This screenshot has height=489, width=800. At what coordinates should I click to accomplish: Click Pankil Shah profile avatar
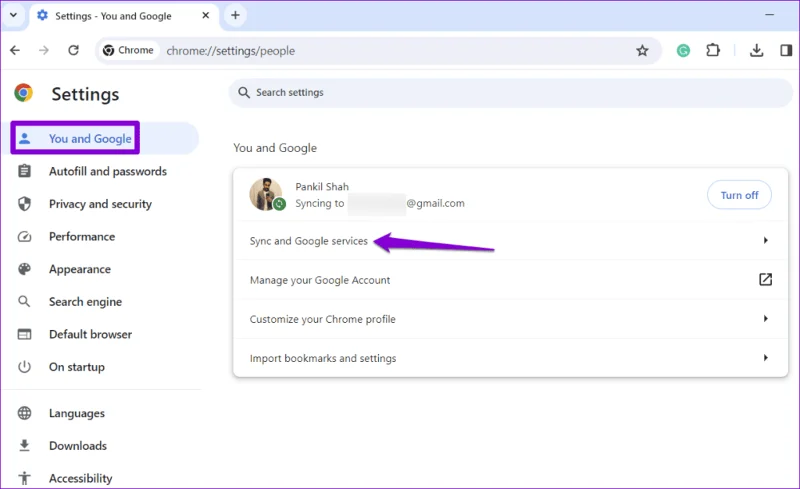click(x=266, y=194)
